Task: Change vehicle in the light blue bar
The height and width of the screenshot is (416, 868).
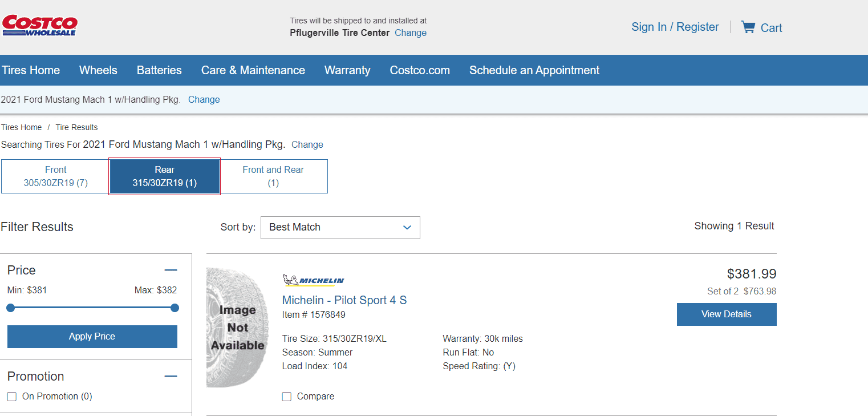Action: tap(204, 99)
